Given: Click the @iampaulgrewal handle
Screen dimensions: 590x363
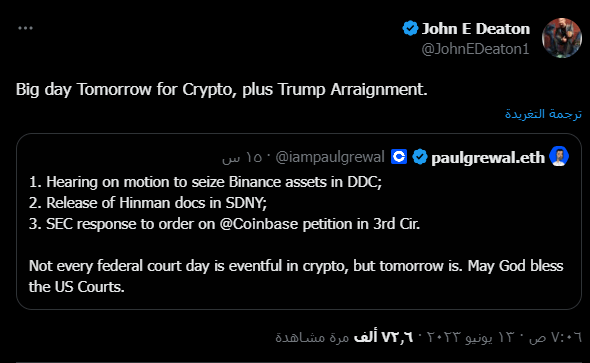Looking at the screenshot, I should tap(330, 157).
